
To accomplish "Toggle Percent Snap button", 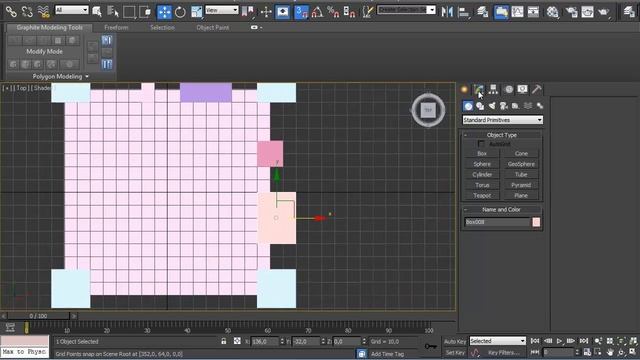I will 333,11.
